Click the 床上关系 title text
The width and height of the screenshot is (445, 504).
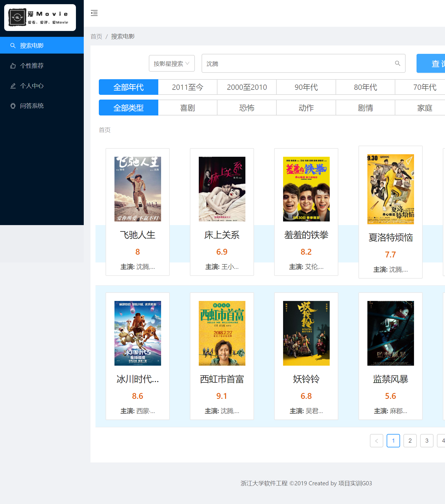pos(222,235)
